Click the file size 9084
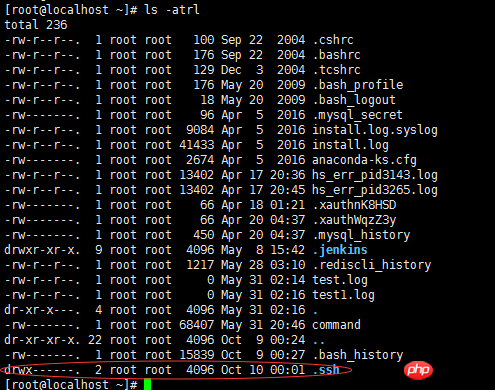 coord(200,130)
